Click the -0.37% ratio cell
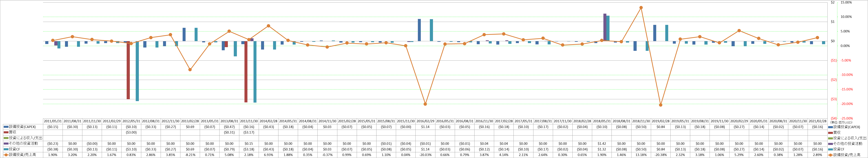The image size is (868, 158). point(328,155)
